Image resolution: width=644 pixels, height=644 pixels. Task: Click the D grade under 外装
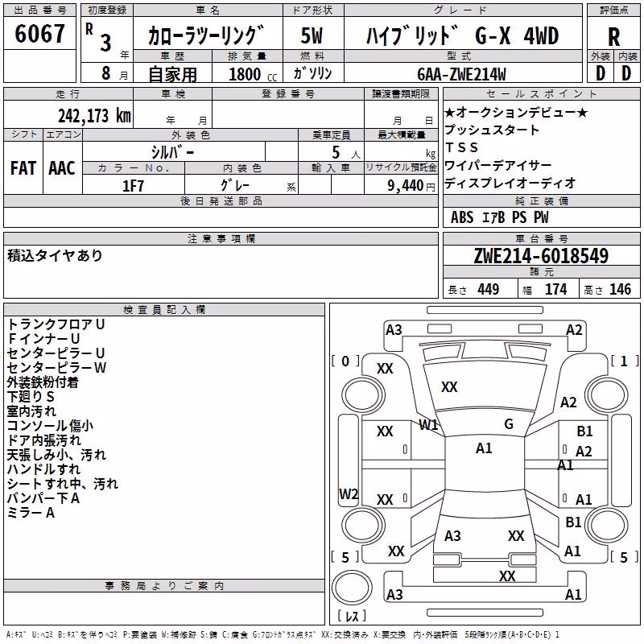601,73
